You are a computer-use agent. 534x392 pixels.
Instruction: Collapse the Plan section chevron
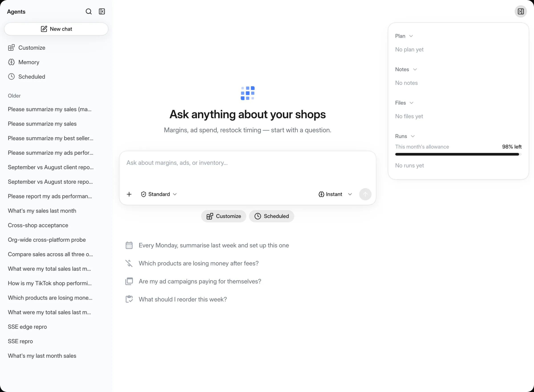411,36
